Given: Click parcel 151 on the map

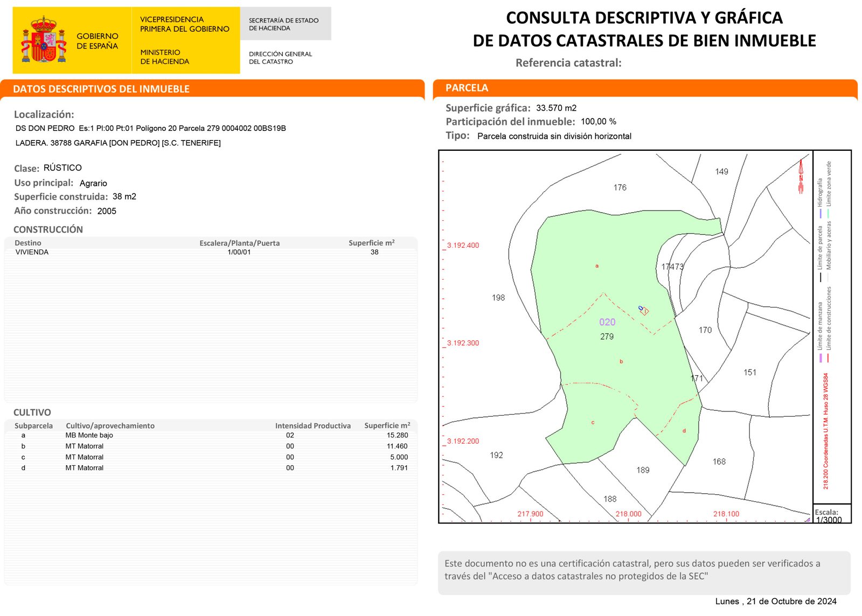Looking at the screenshot, I should click(x=750, y=372).
